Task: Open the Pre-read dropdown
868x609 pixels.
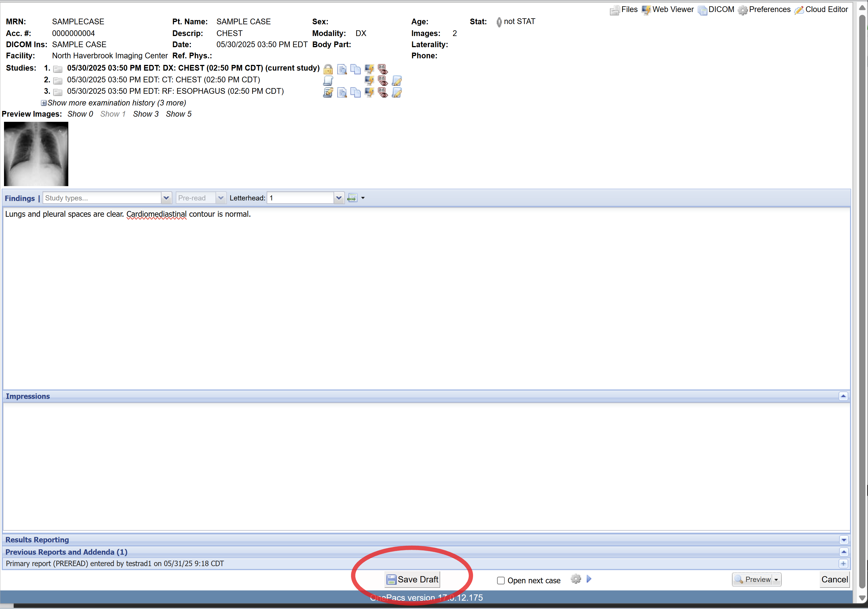Action: (x=221, y=198)
